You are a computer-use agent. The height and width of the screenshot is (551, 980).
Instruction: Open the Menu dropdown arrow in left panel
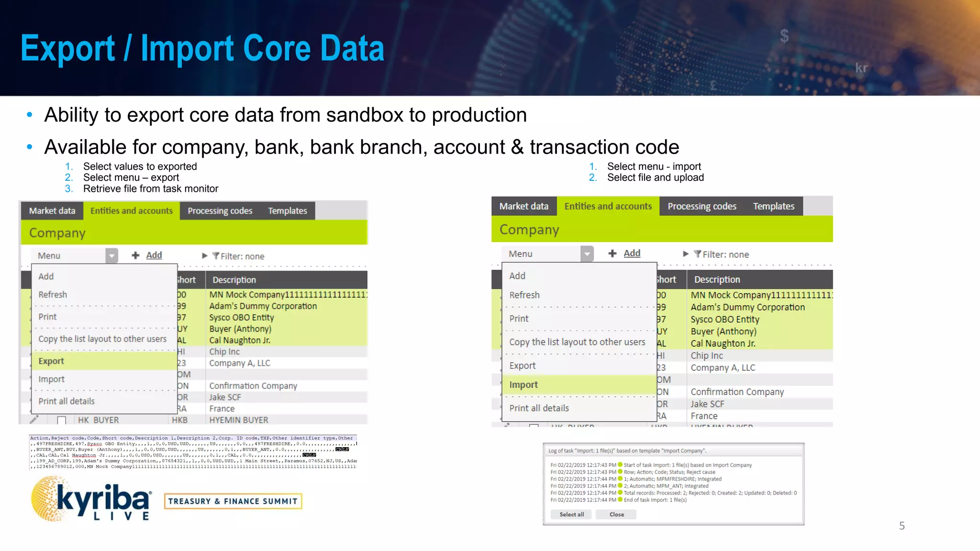111,255
